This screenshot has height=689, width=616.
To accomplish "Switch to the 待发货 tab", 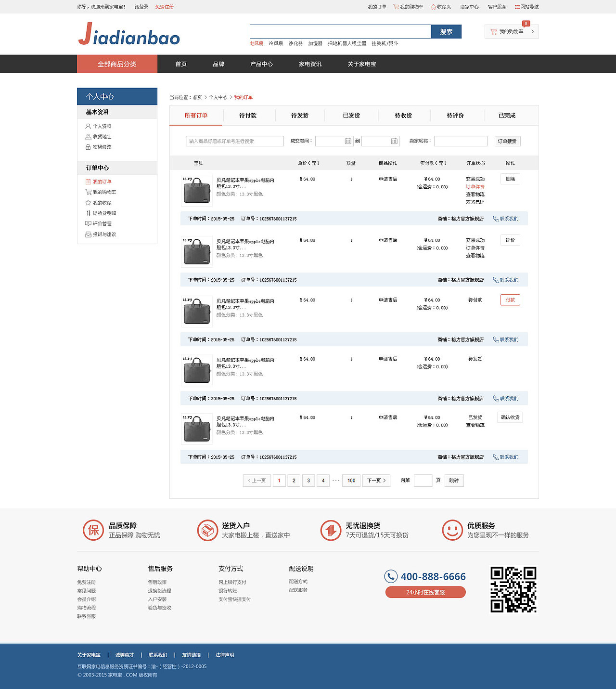I will 300,116.
